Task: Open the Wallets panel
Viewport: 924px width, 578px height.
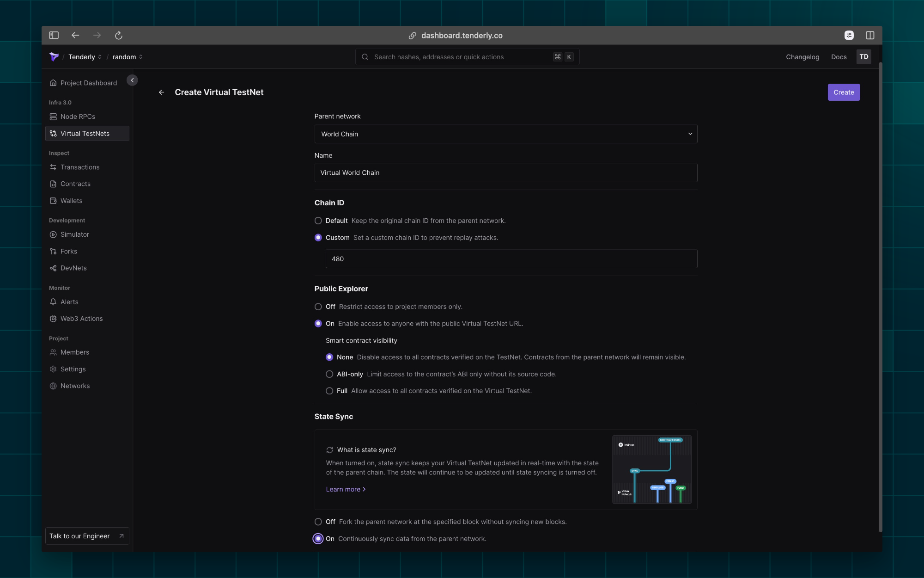Action: tap(71, 200)
